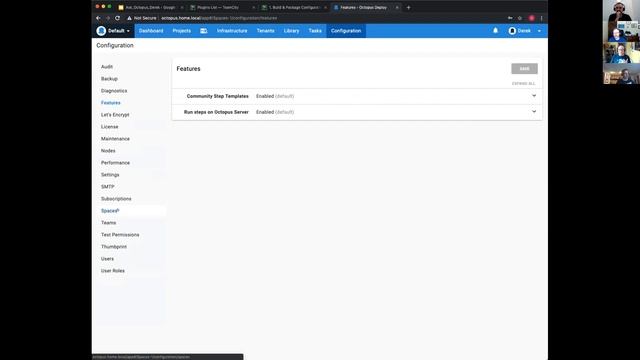
Task: Click the project groups icon beside Projects
Action: (204, 31)
